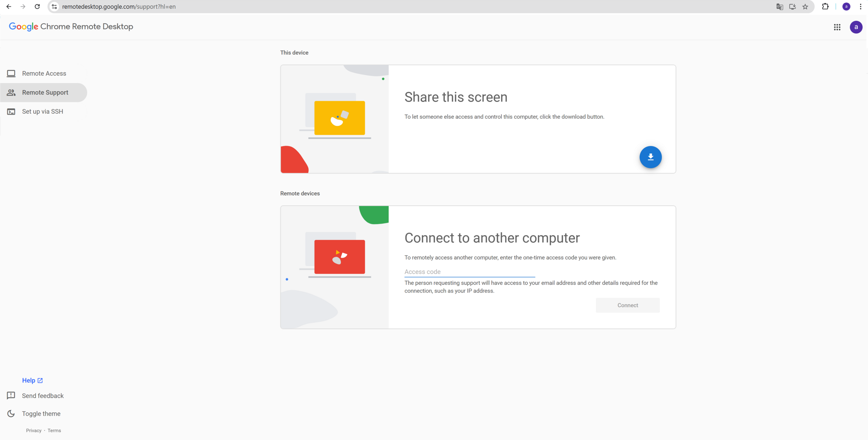
Task: Toggle theme via sidebar label
Action: pyautogui.click(x=41, y=414)
